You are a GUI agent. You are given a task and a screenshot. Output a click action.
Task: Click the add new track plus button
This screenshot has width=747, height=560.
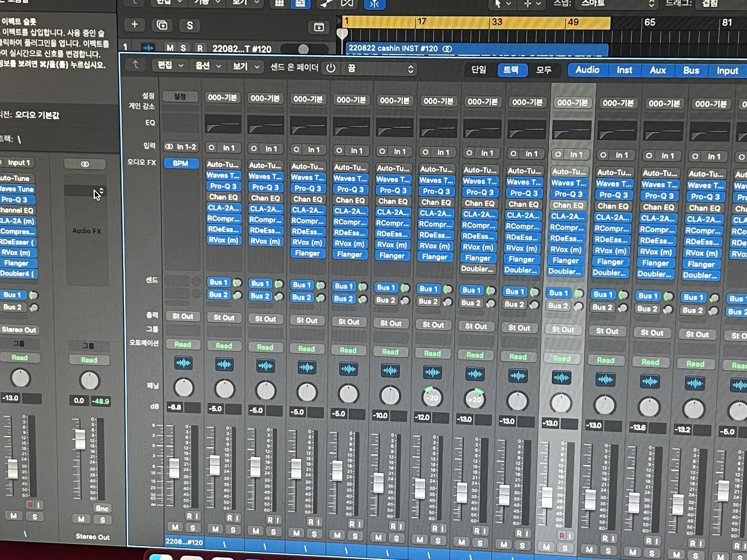point(134,25)
